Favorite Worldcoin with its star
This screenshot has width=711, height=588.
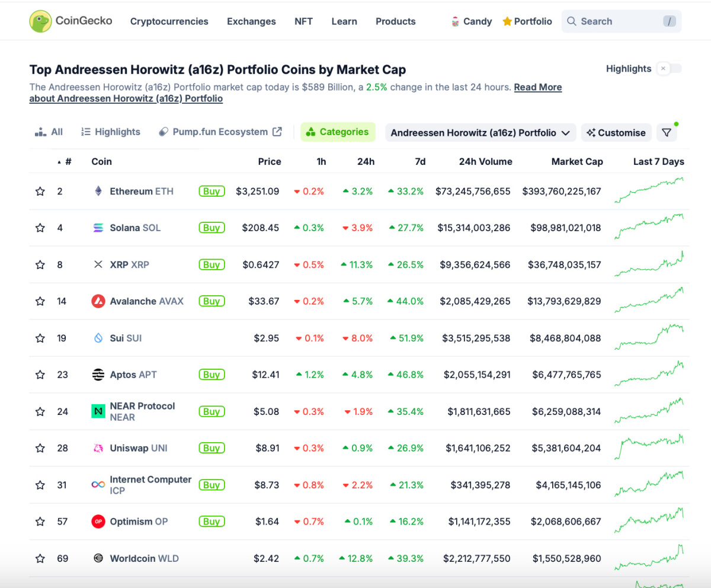click(40, 558)
